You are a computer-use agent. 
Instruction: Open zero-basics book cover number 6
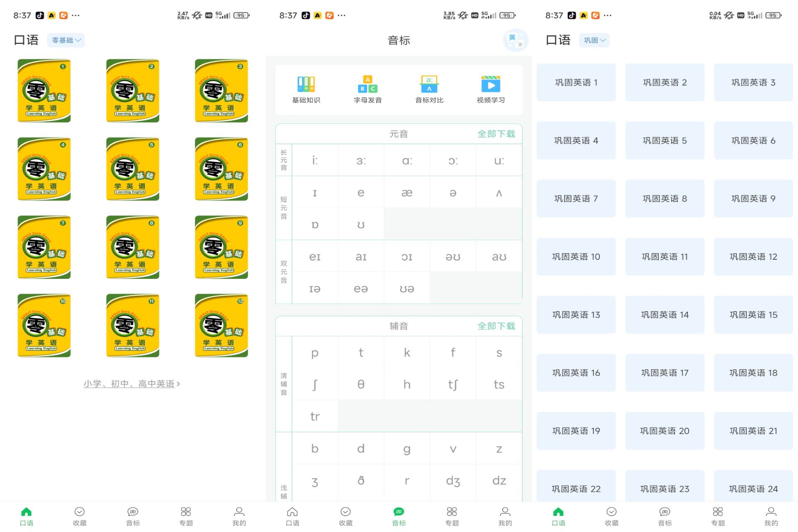pyautogui.click(x=221, y=169)
